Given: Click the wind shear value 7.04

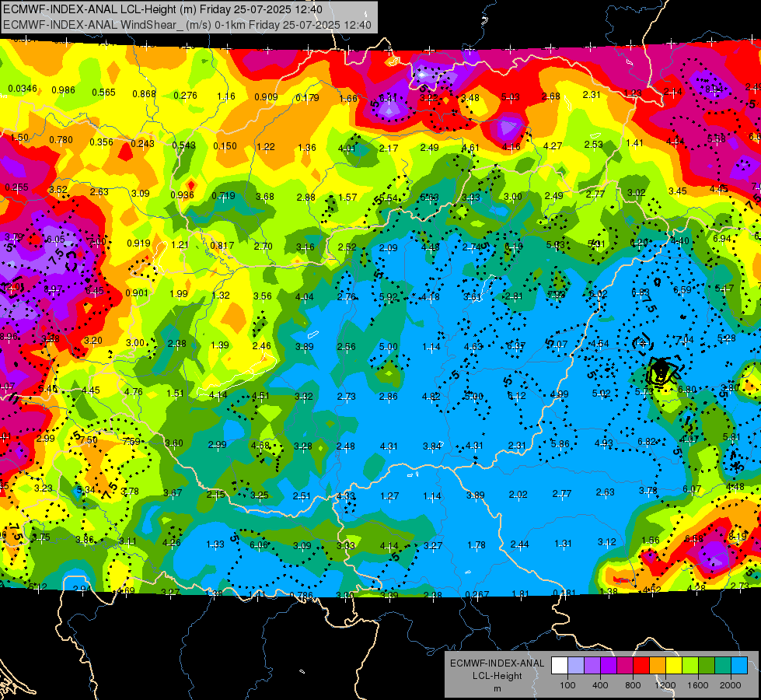Looking at the screenshot, I should (684, 340).
